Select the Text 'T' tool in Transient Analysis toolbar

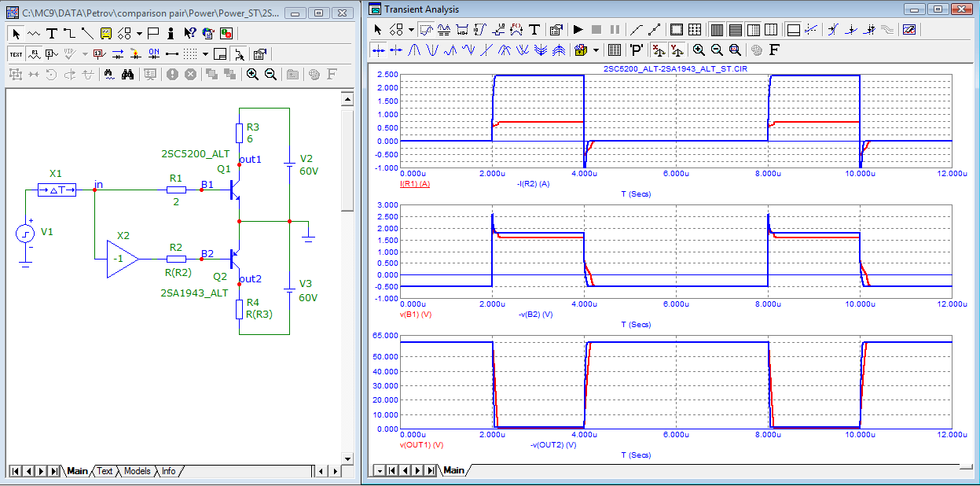coord(534,30)
